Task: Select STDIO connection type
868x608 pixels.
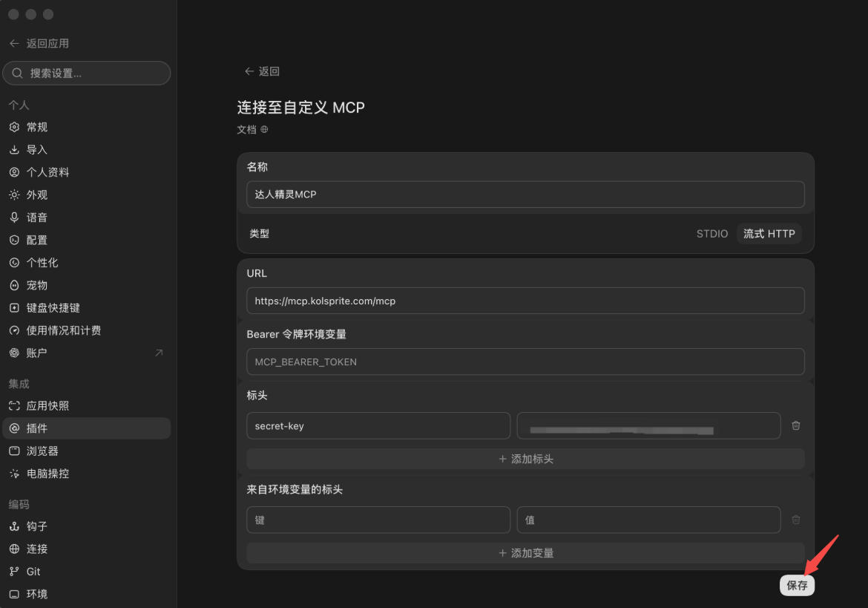Action: 712,234
